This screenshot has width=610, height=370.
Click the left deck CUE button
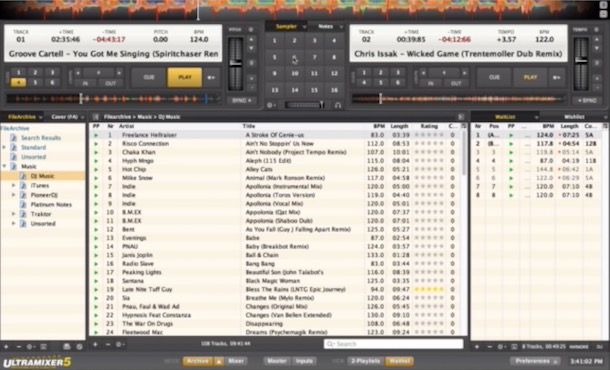149,77
